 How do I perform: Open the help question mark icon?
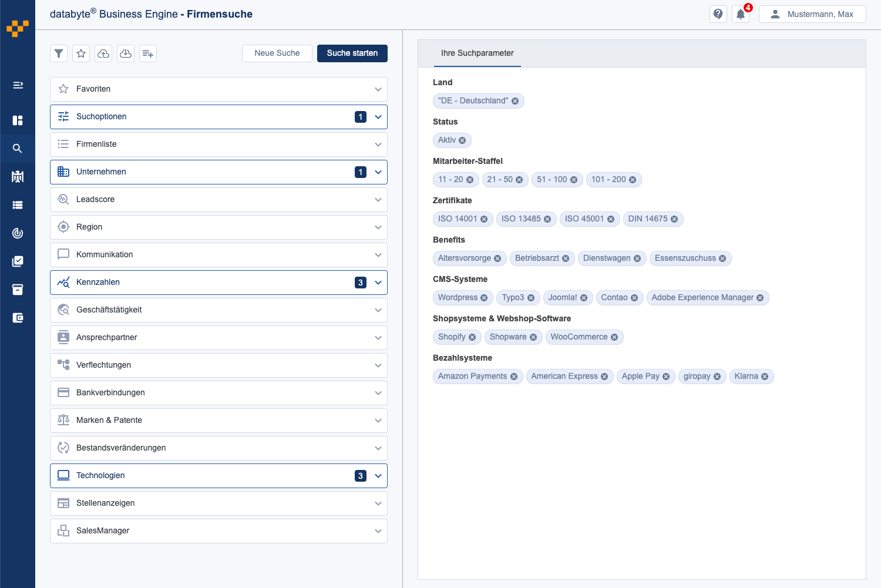pyautogui.click(x=718, y=14)
